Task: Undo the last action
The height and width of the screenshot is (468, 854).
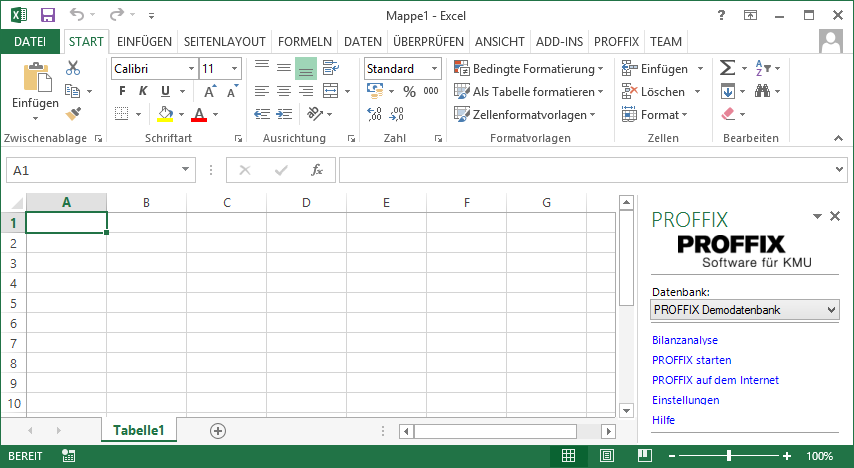Action: (x=77, y=15)
